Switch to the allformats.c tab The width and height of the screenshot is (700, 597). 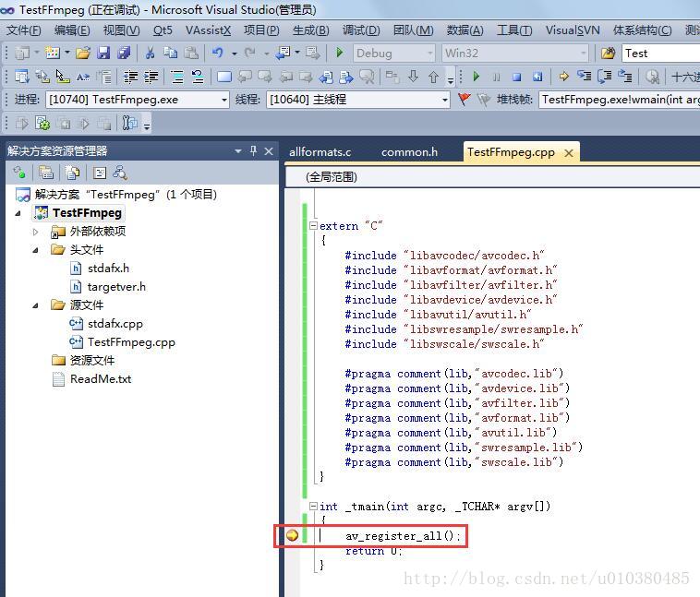pyautogui.click(x=320, y=152)
